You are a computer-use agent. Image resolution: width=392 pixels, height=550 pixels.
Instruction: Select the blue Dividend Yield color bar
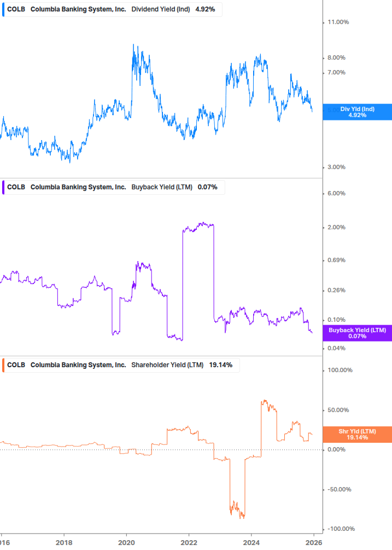(x=3, y=9)
